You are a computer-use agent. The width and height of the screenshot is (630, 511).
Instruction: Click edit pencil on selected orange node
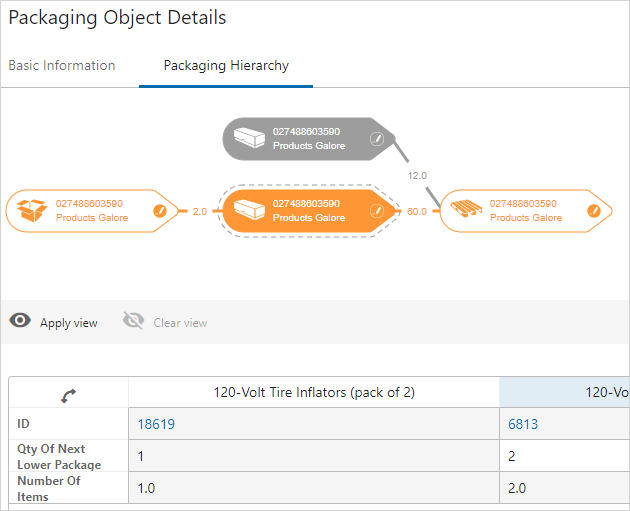(x=376, y=211)
